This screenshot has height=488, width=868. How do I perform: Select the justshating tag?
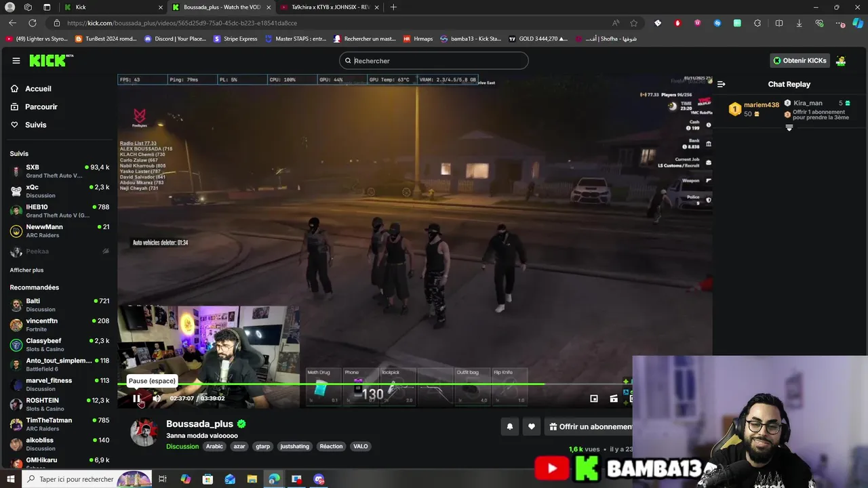click(294, 446)
